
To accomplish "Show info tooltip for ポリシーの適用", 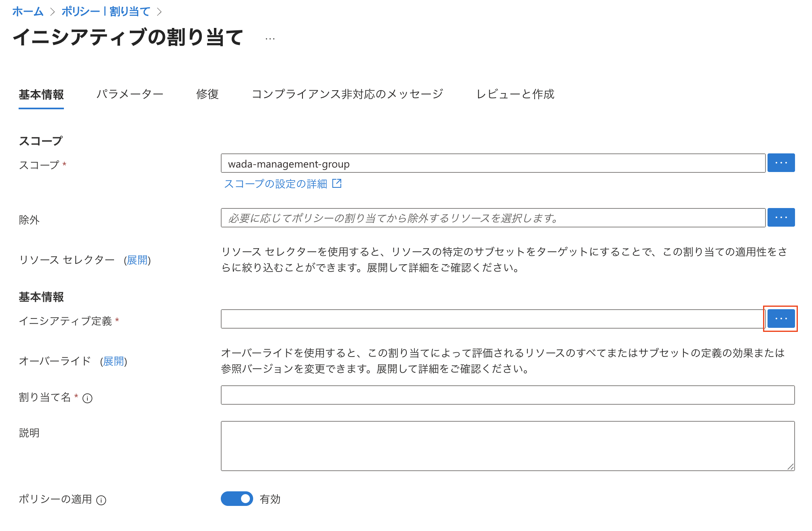I will click(101, 500).
